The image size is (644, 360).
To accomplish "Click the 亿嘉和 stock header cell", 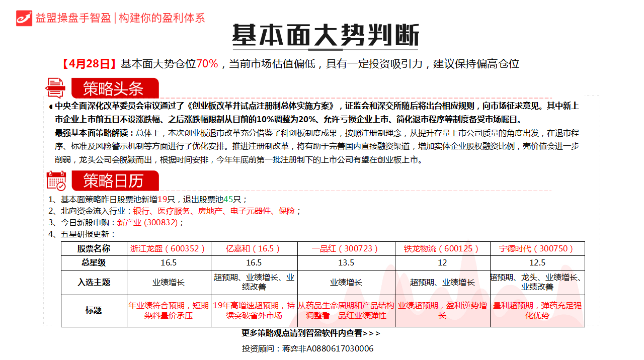I will tap(255, 248).
